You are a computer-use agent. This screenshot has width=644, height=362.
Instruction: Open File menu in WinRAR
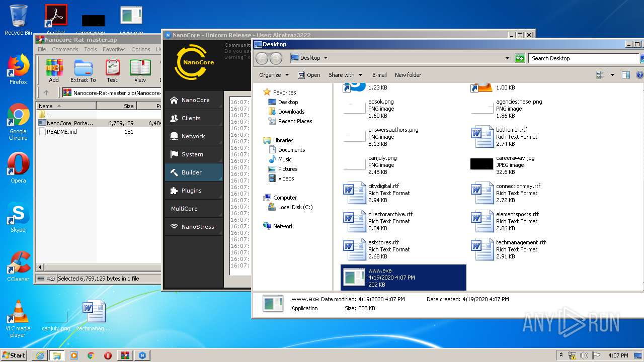coord(42,49)
